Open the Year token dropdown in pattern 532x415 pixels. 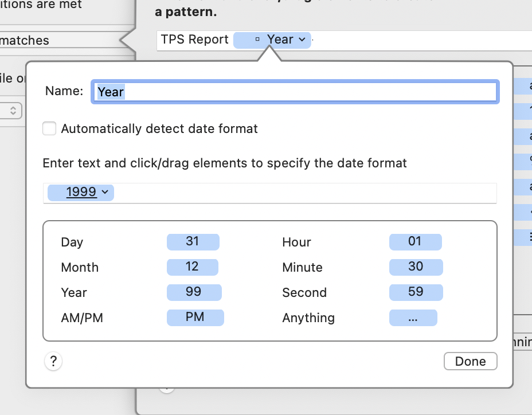pos(302,40)
